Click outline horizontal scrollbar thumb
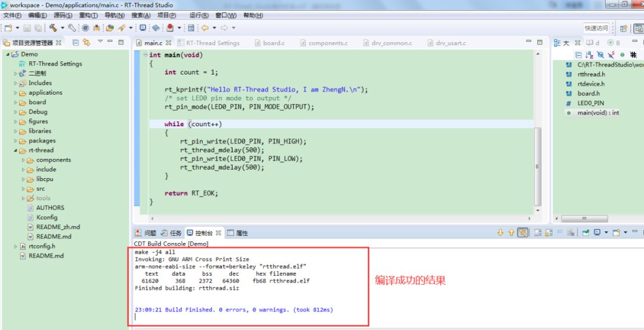 tap(584, 219)
